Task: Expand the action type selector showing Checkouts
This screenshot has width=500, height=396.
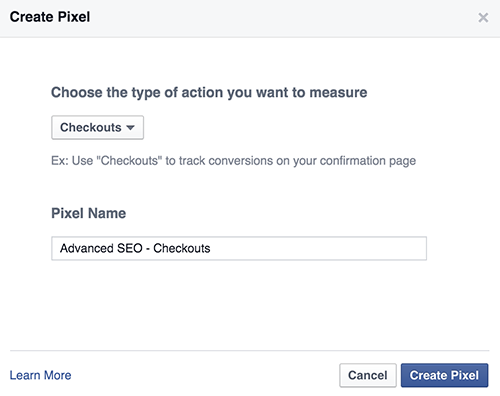Action: (97, 127)
